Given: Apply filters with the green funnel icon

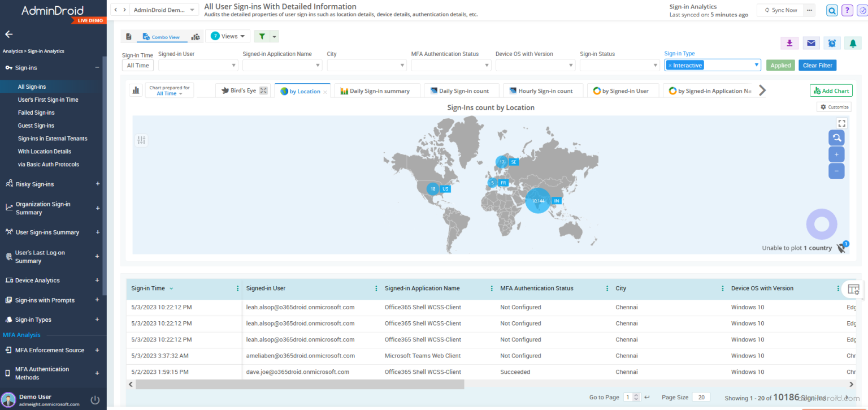Looking at the screenshot, I should click(262, 36).
